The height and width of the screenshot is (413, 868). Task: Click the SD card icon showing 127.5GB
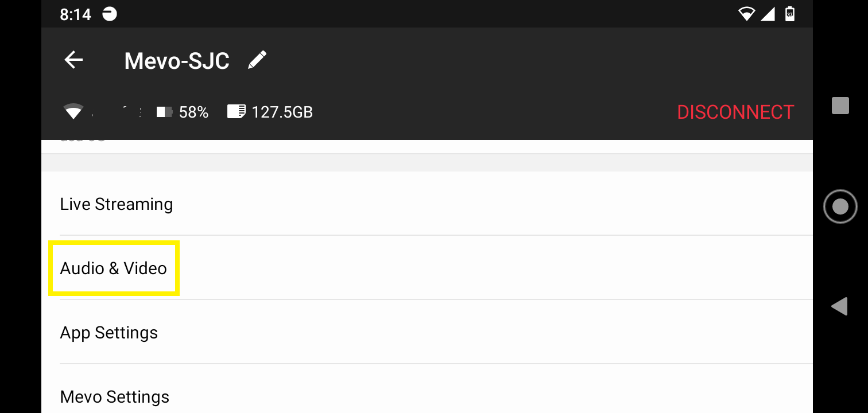click(x=236, y=111)
